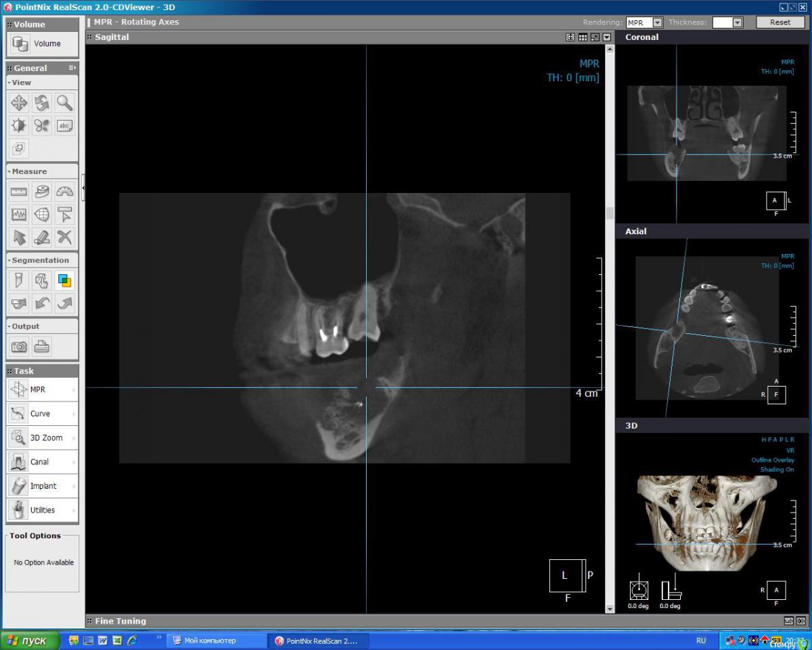Toggle the grid layout icon in Sagittal header
812x650 pixels.
[x=583, y=37]
